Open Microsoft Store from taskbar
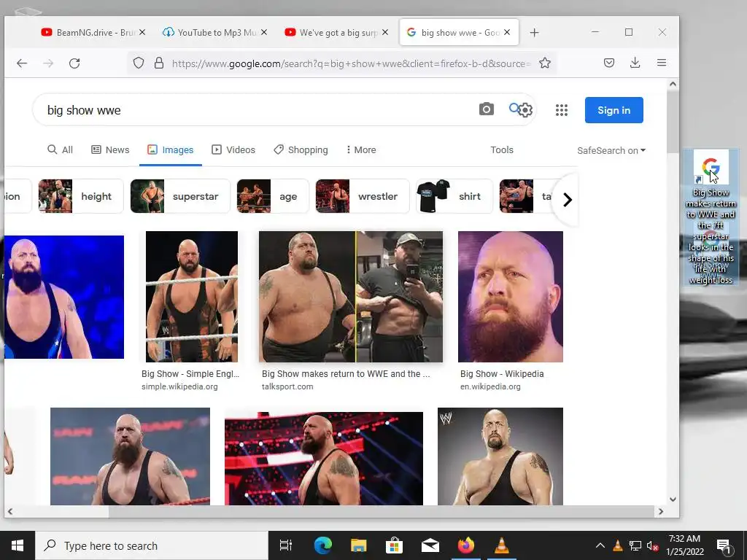Screen dimensions: 747x560 tap(394, 545)
